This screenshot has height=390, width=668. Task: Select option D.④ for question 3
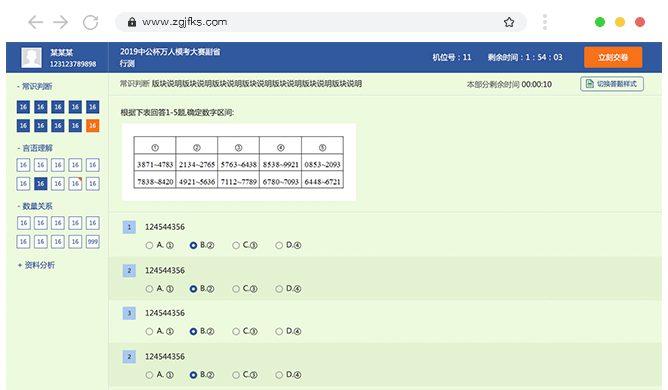(288, 331)
